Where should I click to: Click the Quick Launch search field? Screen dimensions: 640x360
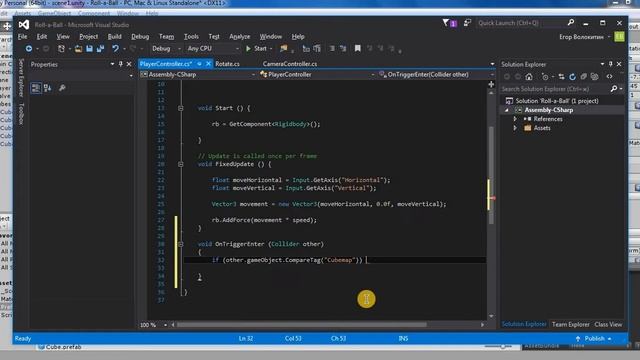(x=521, y=23)
